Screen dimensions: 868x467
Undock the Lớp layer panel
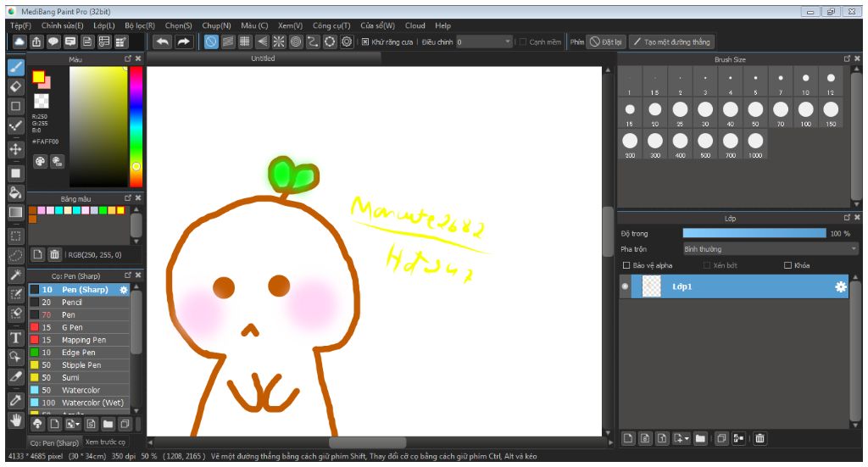coord(847,218)
